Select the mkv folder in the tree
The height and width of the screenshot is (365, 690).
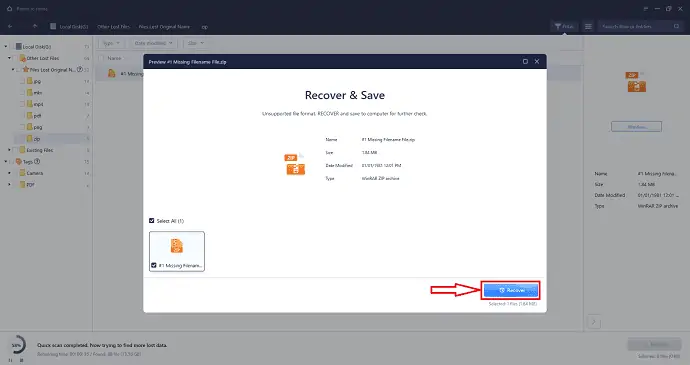point(38,93)
